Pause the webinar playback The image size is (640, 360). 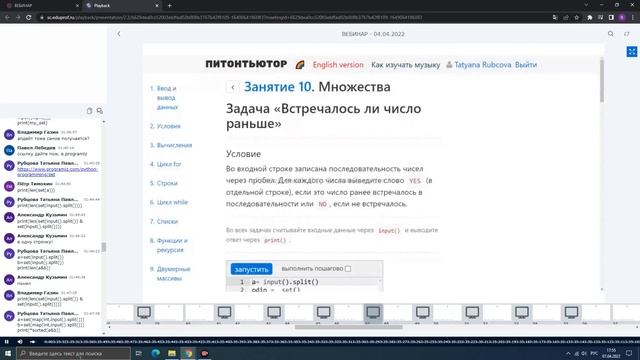[7, 342]
